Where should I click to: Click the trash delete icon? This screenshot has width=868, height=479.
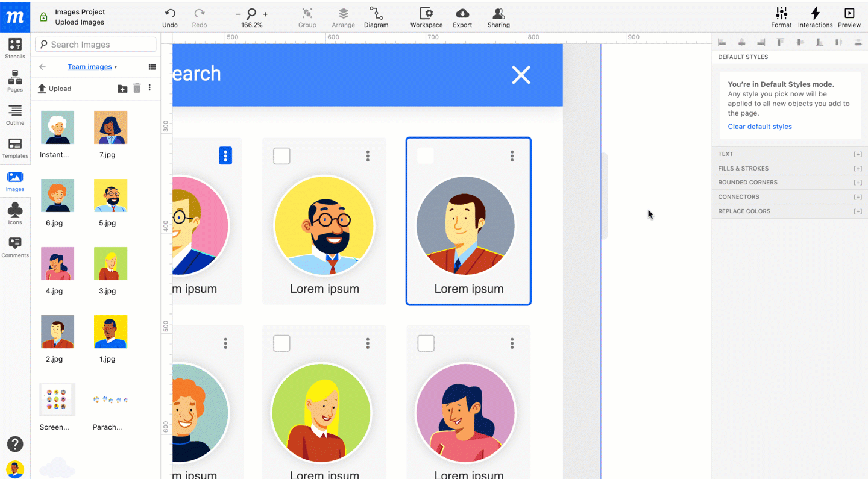point(137,89)
